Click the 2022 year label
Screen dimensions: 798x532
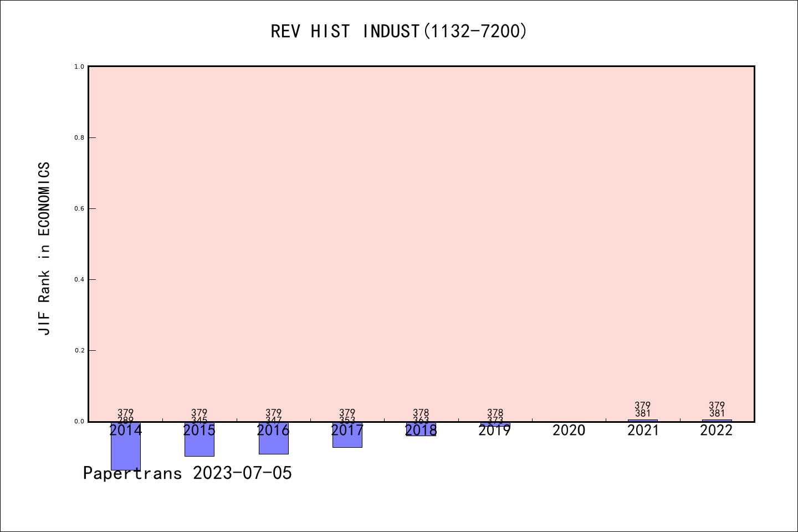(x=717, y=431)
